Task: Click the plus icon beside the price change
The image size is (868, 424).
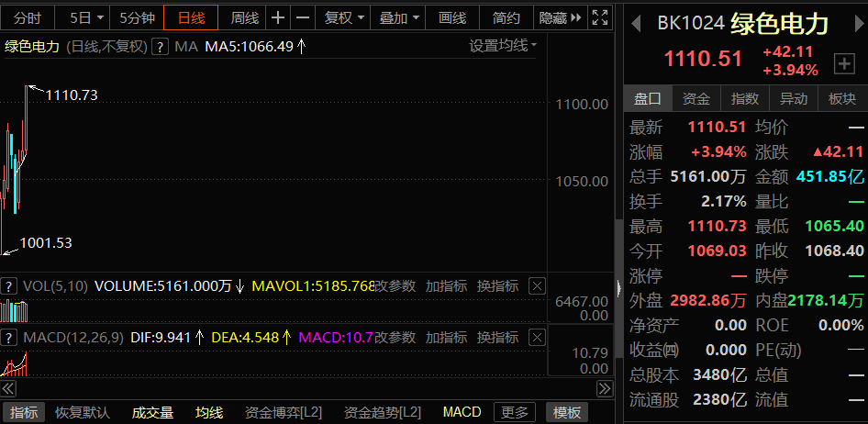Action: (843, 63)
